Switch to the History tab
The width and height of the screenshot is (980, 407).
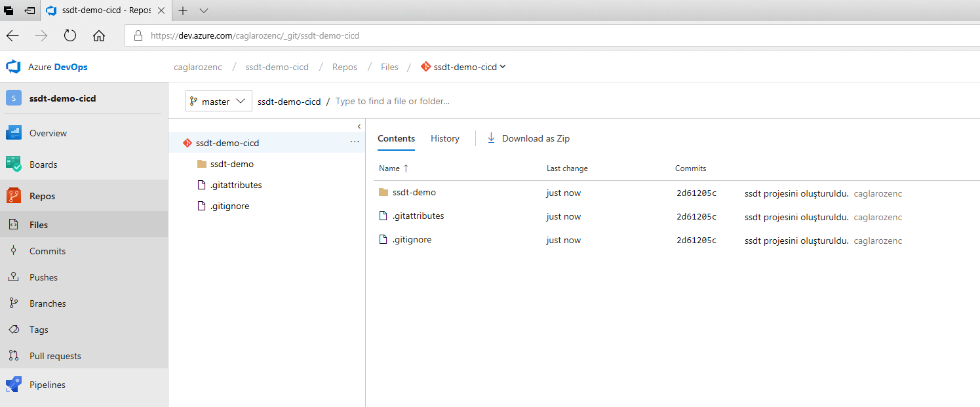(x=445, y=138)
